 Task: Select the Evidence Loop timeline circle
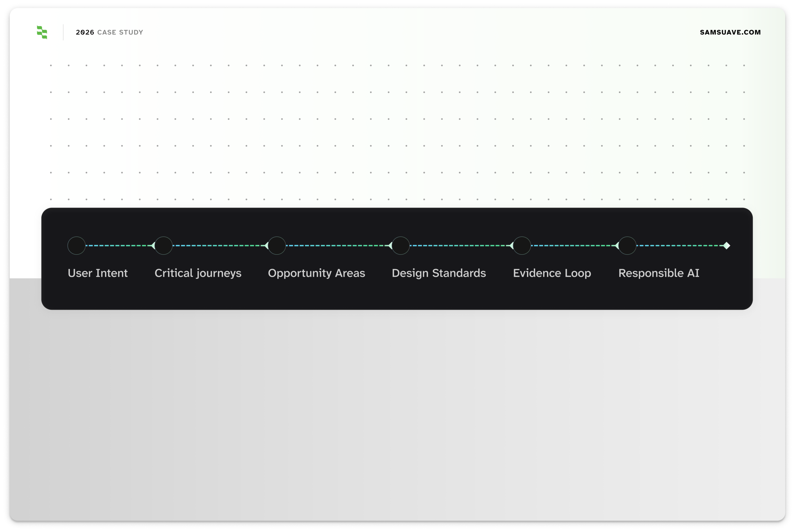(522, 246)
